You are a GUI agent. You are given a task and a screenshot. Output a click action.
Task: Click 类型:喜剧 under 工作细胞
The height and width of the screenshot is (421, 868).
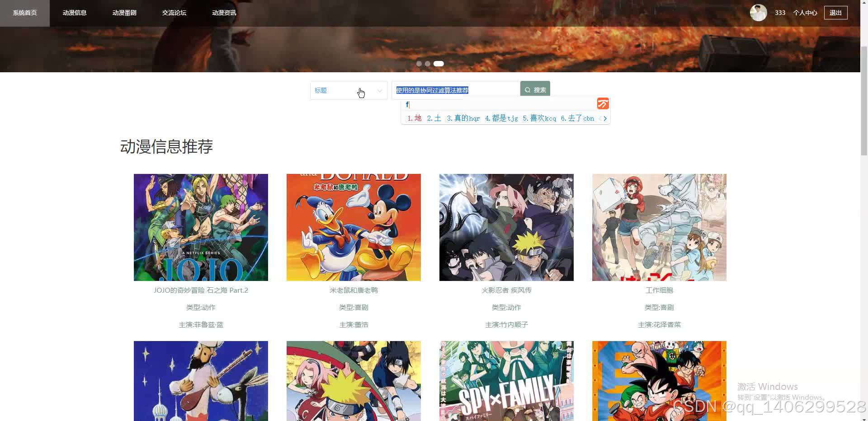click(659, 308)
